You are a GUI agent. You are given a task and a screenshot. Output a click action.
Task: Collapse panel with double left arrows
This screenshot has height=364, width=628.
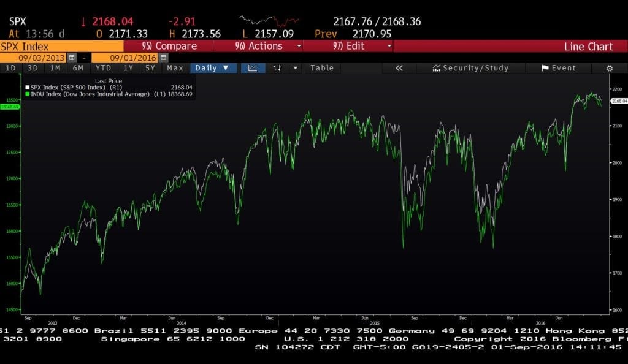399,68
